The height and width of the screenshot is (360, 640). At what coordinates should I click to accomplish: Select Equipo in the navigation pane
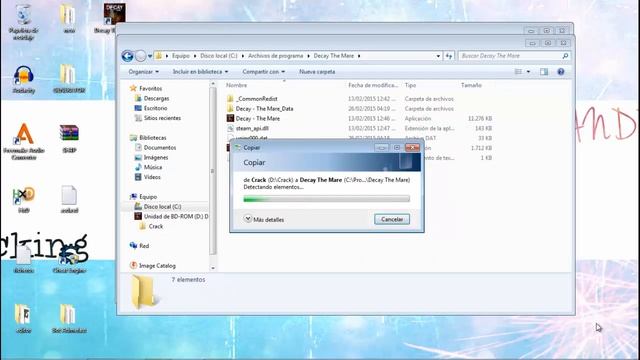[144, 197]
